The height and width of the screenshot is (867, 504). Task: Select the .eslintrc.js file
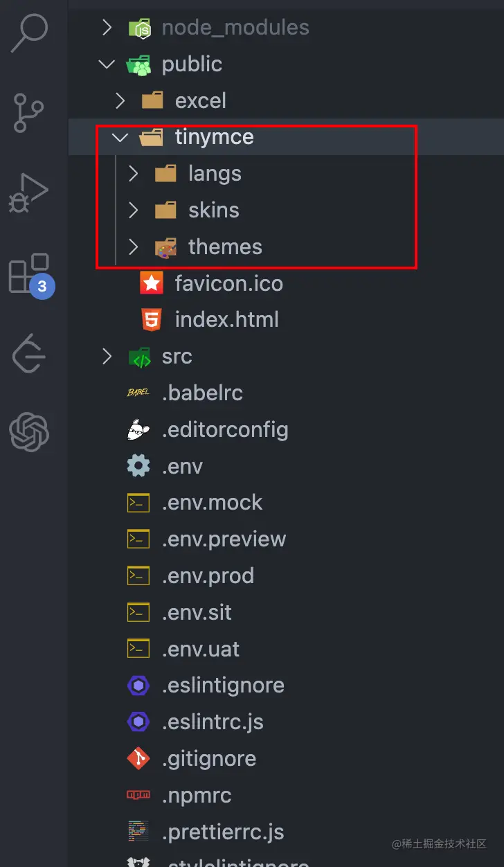click(x=213, y=722)
